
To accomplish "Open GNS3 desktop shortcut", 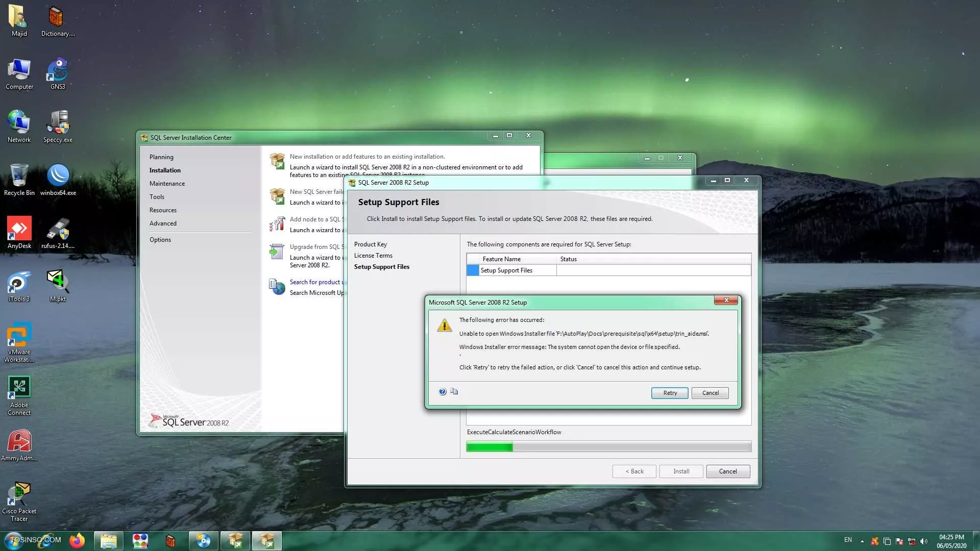I will pyautogui.click(x=58, y=74).
